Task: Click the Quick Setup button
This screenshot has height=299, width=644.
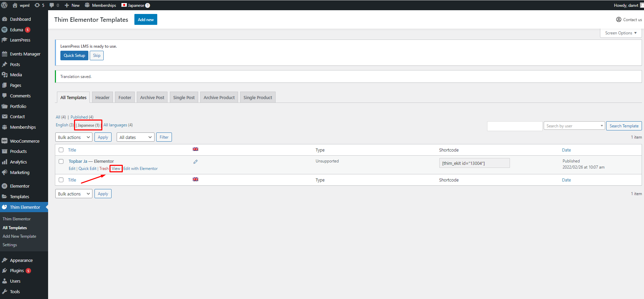Action: (74, 56)
